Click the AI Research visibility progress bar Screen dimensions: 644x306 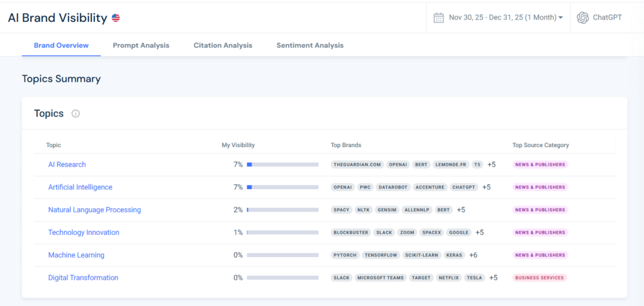tap(282, 165)
